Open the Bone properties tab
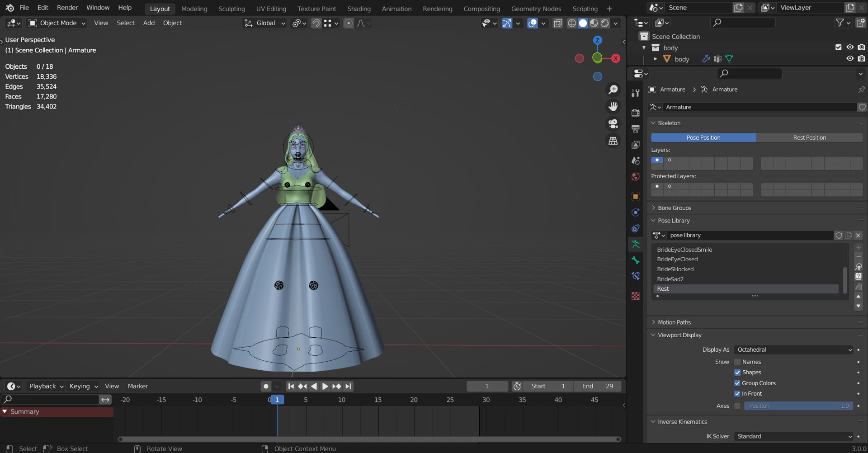 click(636, 260)
